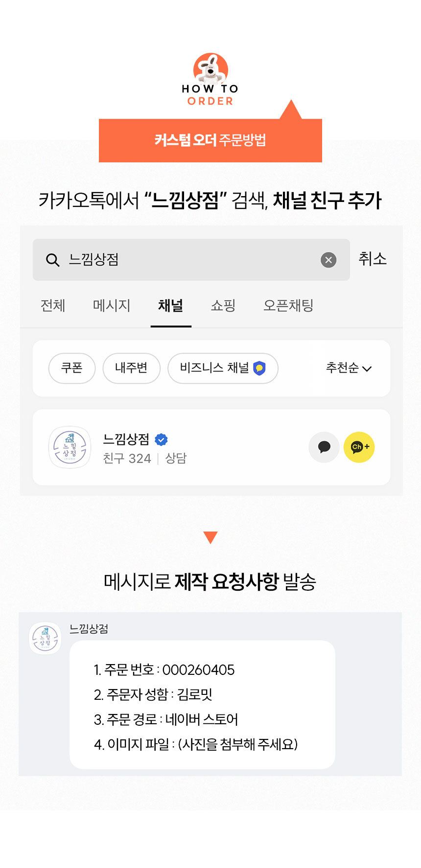Click the blue verified badge icon
This screenshot has height=868, width=421.
pos(161,440)
